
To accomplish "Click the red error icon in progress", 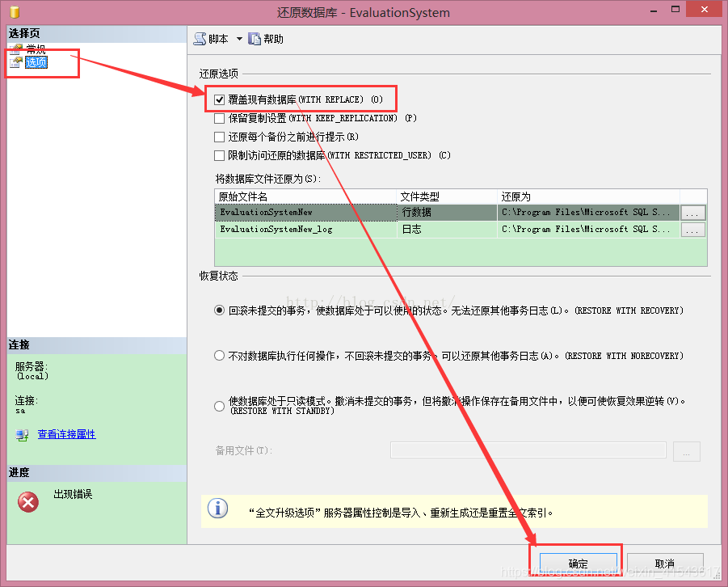I will 28,502.
